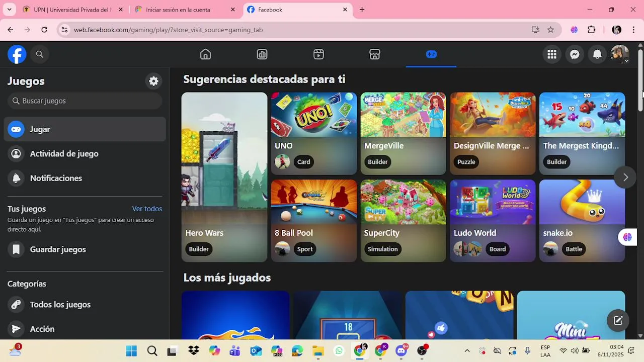Screen dimensions: 644x362
Task: Click the Simulation tag under SuperCity
Action: pos(382,249)
